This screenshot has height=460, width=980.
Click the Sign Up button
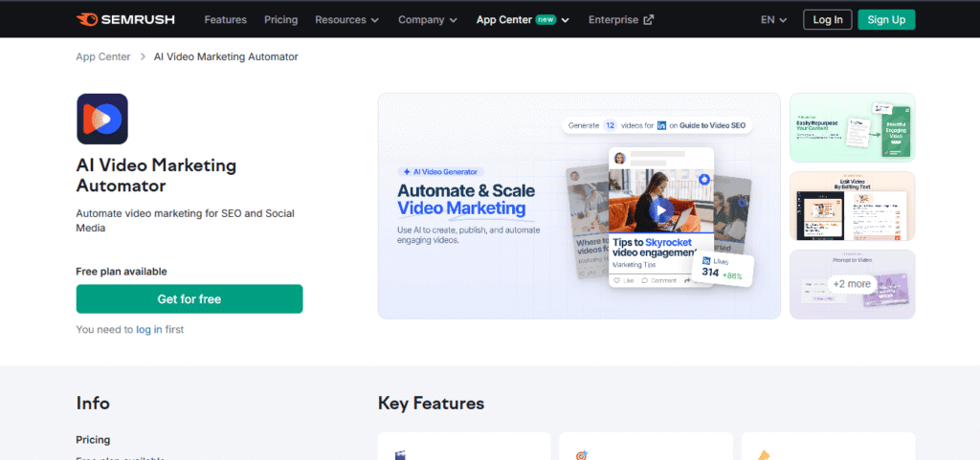[x=886, y=19]
